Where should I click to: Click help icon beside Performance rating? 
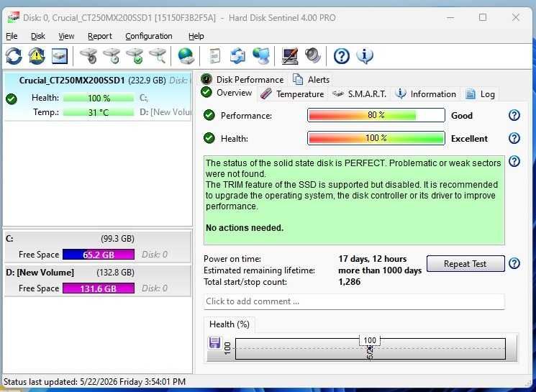[514, 115]
